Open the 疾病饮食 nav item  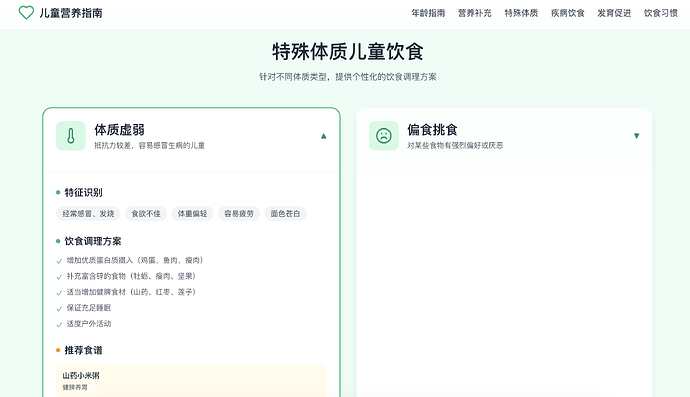click(x=568, y=13)
